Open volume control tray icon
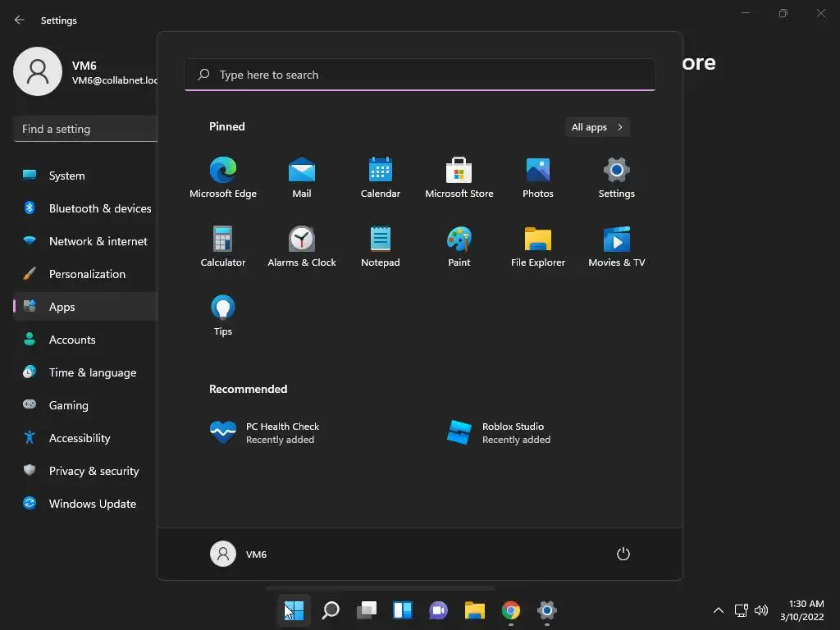This screenshot has width=840, height=630. (x=760, y=610)
